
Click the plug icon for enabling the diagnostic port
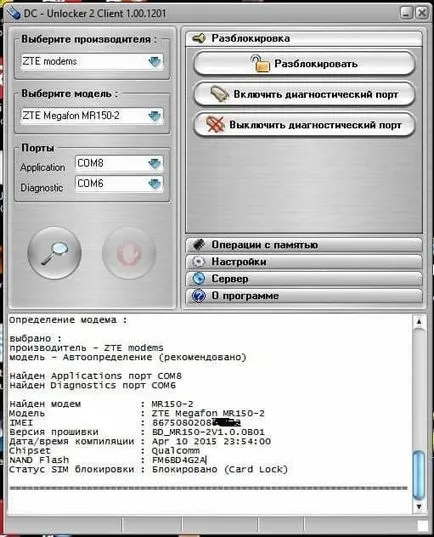219,94
